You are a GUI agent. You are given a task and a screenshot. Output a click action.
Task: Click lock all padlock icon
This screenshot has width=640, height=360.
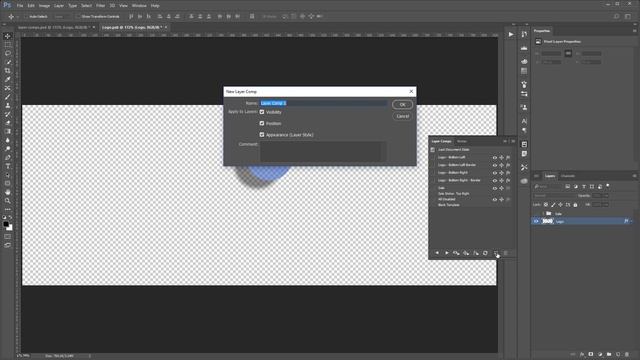pos(575,204)
